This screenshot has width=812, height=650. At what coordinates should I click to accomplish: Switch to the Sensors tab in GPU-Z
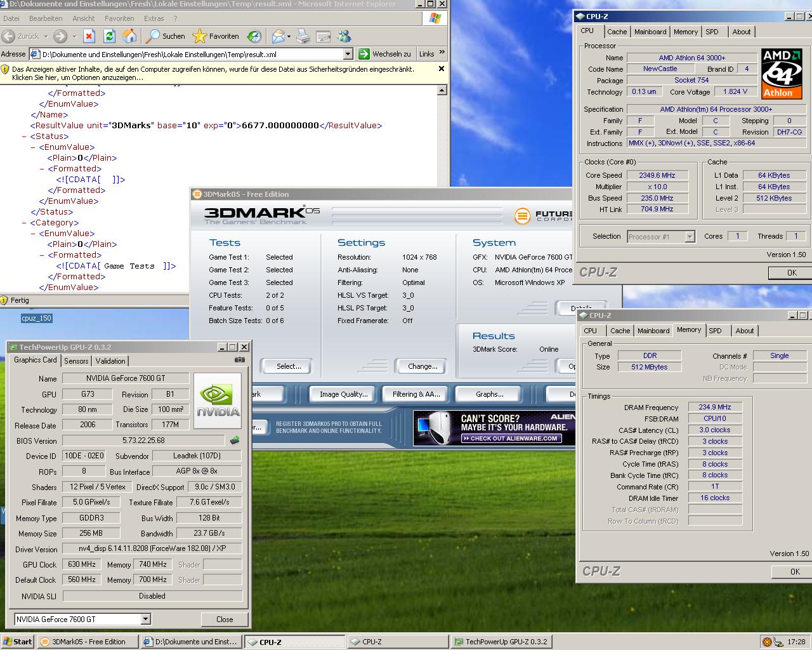(76, 361)
